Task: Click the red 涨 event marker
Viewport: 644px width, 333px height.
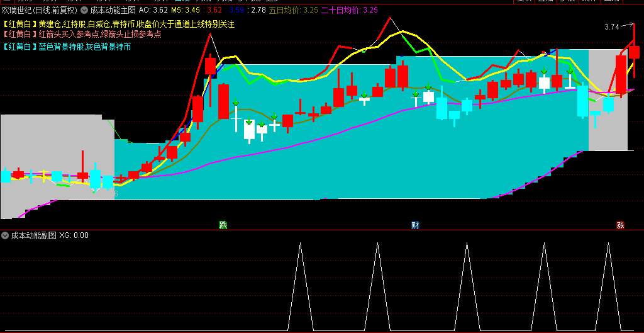Action: pos(620,225)
